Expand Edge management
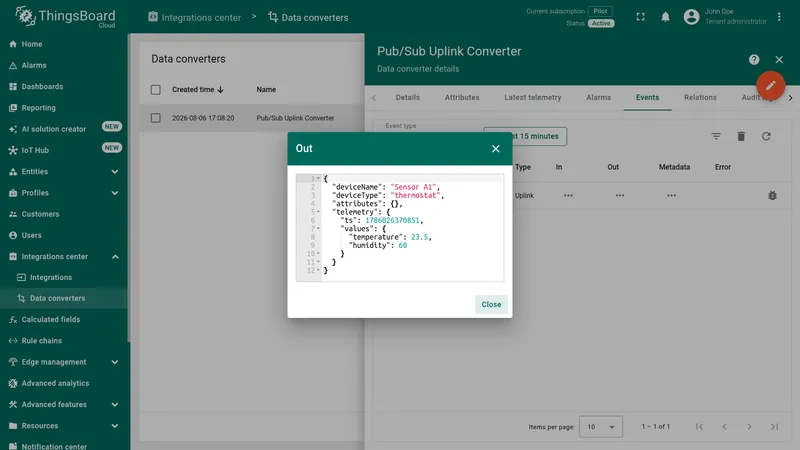This screenshot has height=450, width=800. point(115,362)
